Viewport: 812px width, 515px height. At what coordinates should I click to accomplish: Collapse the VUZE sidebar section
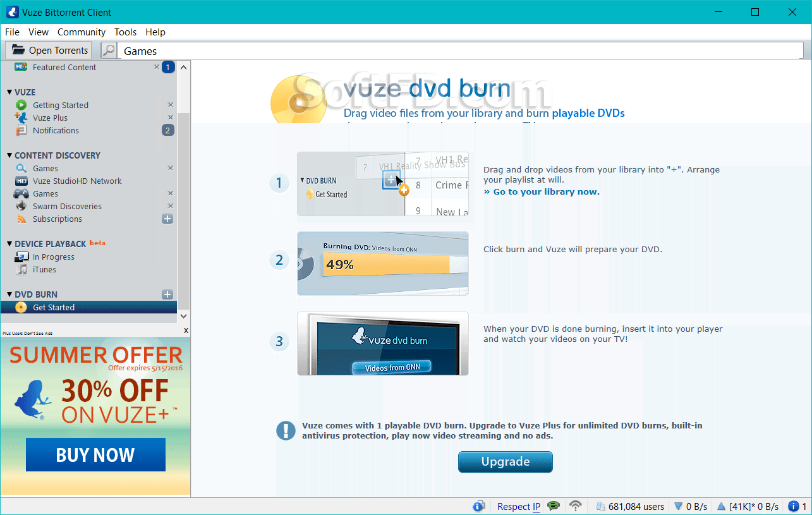coord(9,92)
